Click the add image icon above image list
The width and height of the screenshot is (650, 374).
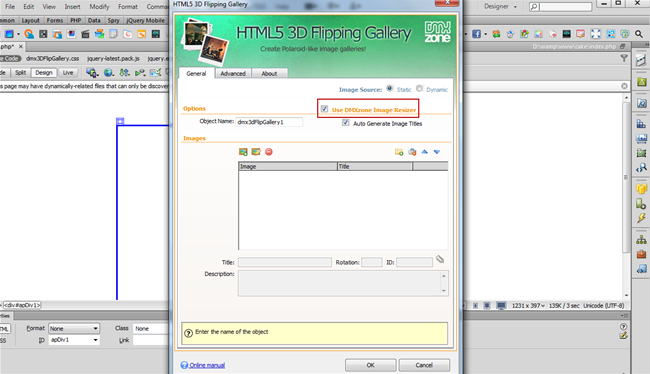[x=243, y=152]
